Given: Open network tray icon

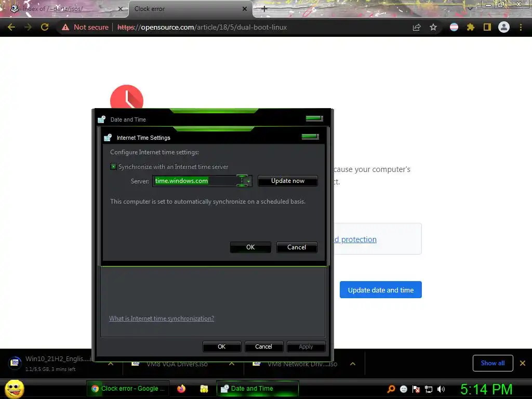Looking at the screenshot, I should [429, 389].
